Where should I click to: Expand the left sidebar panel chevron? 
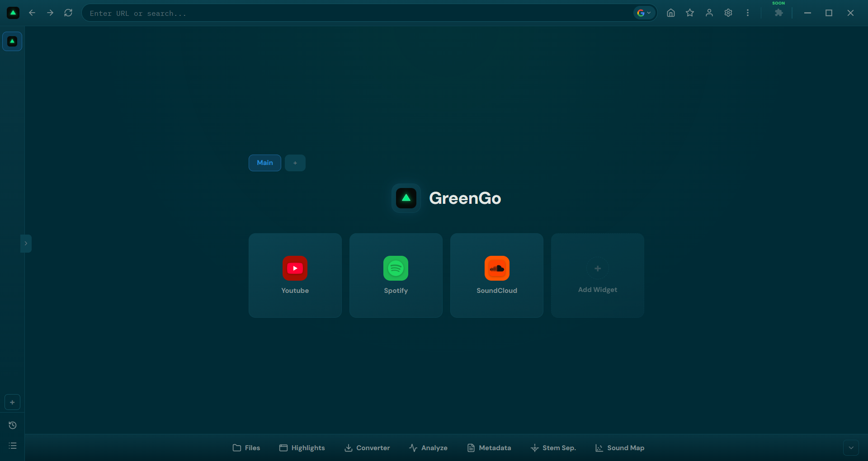[x=26, y=243]
